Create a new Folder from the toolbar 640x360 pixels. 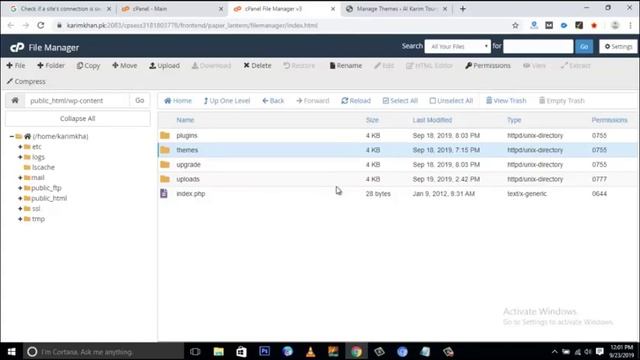[x=51, y=65]
